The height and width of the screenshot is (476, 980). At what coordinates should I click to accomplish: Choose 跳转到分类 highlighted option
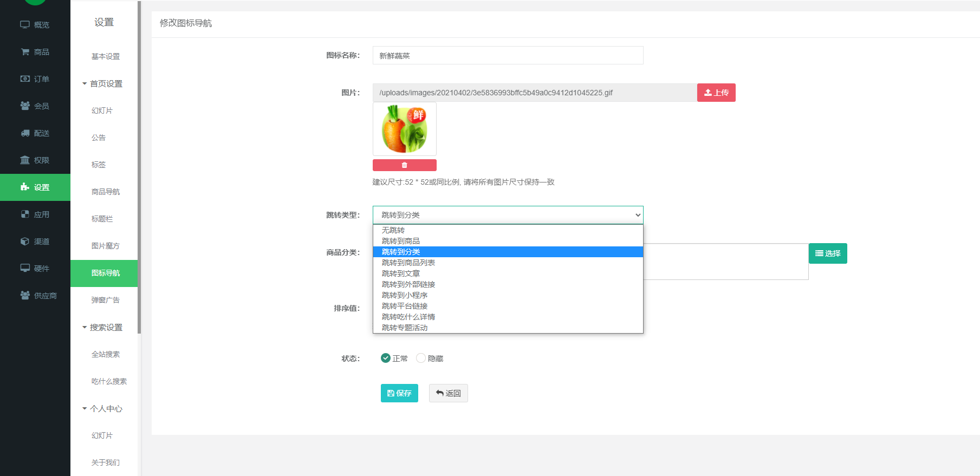(508, 252)
